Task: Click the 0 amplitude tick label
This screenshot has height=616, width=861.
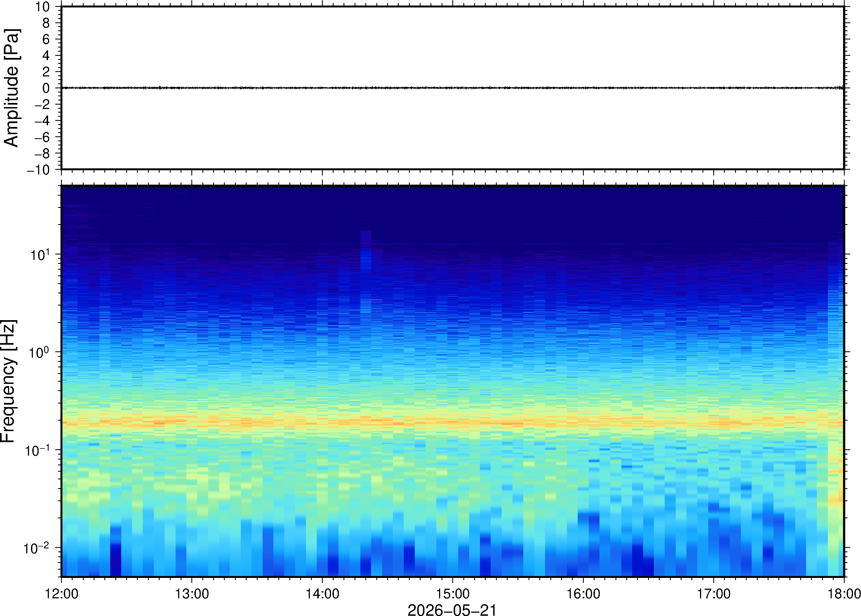Action: pos(46,88)
